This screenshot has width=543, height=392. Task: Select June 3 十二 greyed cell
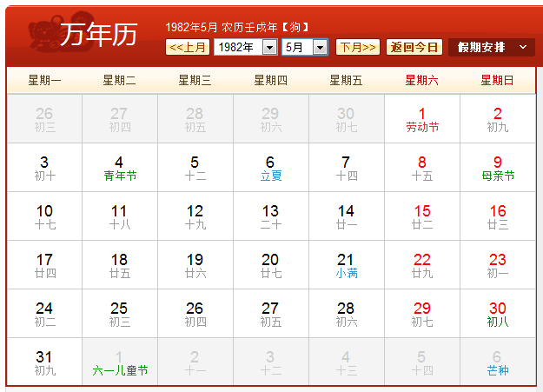271,362
